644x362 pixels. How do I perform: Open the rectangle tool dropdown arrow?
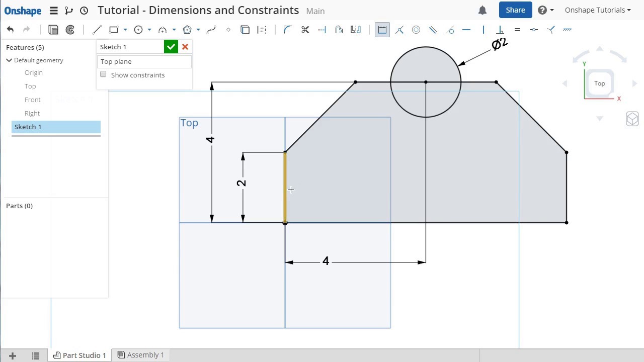pyautogui.click(x=125, y=30)
